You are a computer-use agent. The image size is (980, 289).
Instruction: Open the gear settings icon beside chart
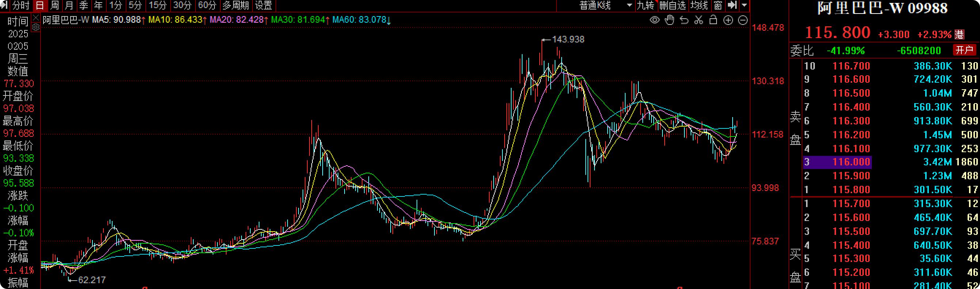click(x=36, y=27)
